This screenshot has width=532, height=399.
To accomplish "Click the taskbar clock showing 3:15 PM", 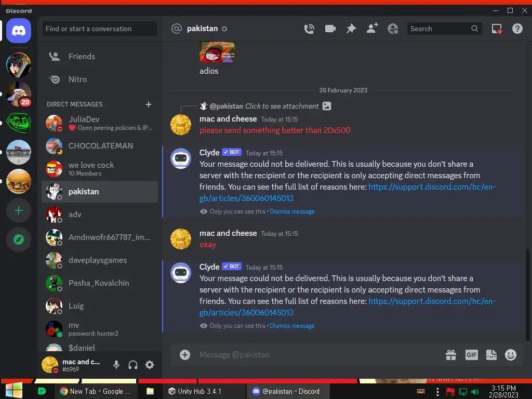I will [x=503, y=391].
